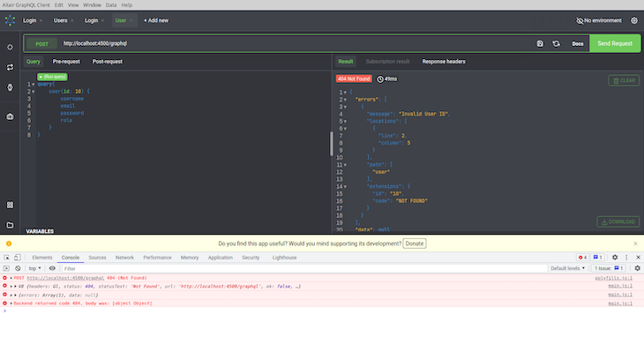Click the save icon beside the URL field

point(540,43)
